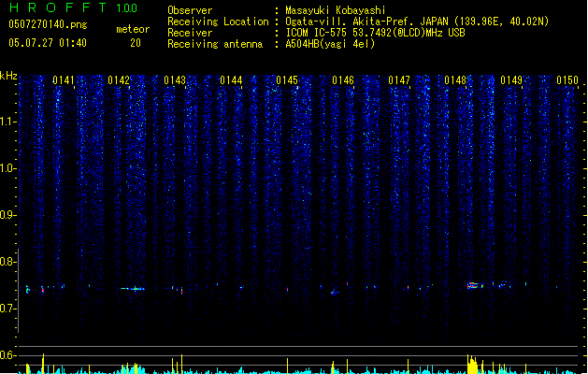This screenshot has height=374, width=588.
Task: Click the bright meteor echo near 0148
Action: coord(474,285)
